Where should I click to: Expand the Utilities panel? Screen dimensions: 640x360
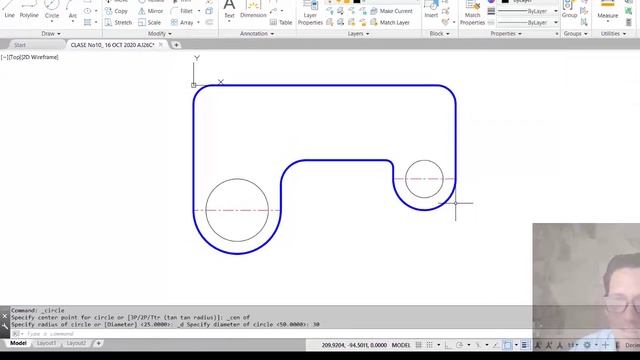point(614,33)
